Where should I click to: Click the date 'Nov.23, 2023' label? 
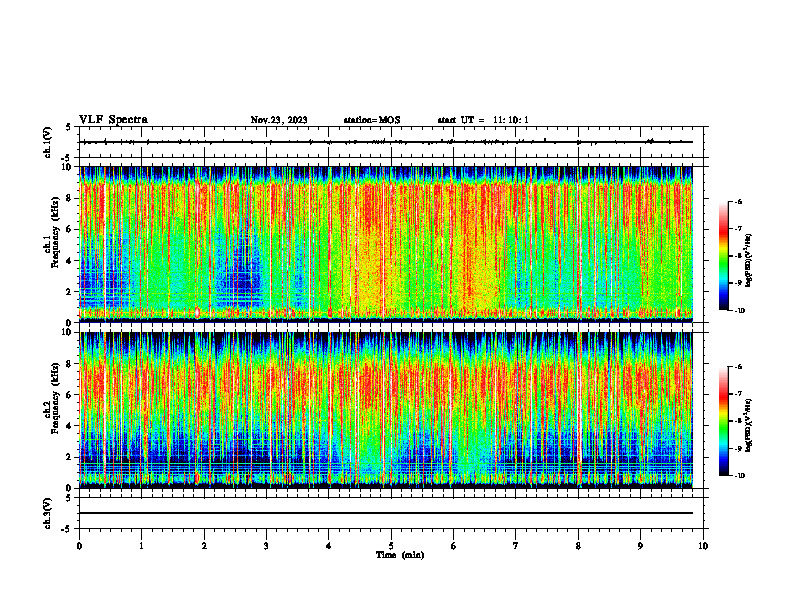click(279, 120)
